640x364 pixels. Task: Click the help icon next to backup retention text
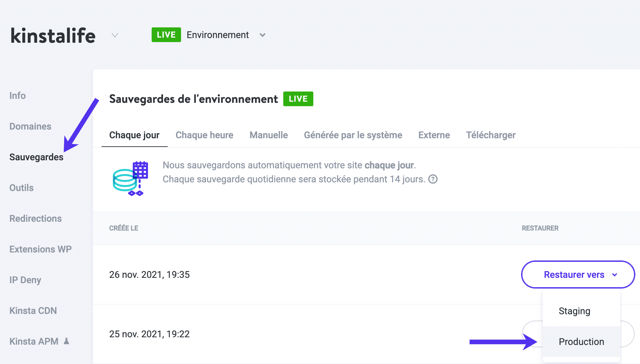pos(433,179)
